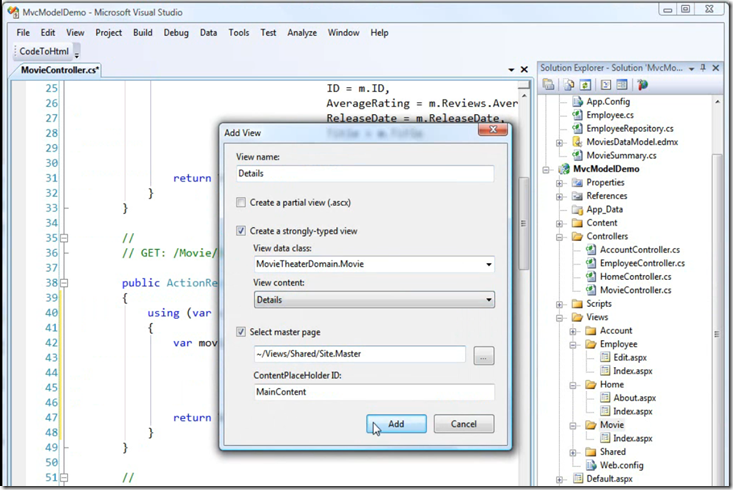Expand the Shared views folder
Screen dimensions: 733x490
(573, 453)
